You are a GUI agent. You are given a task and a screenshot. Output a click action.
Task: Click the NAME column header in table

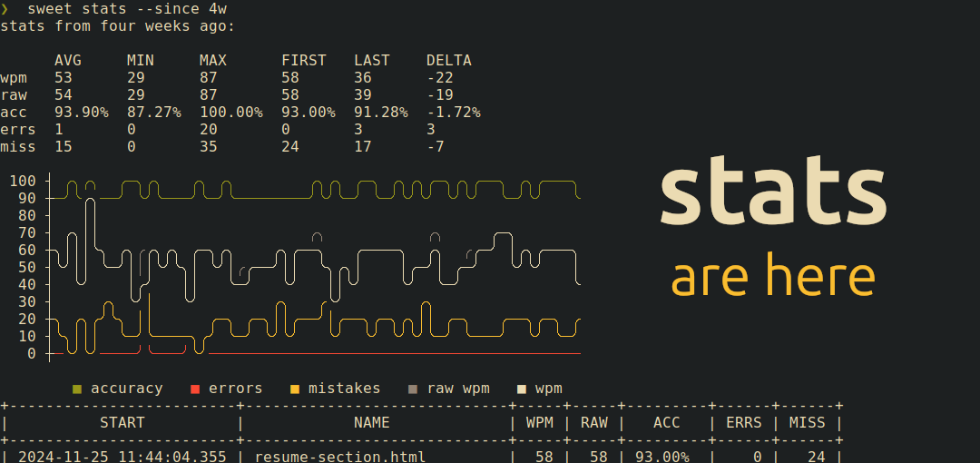click(371, 422)
